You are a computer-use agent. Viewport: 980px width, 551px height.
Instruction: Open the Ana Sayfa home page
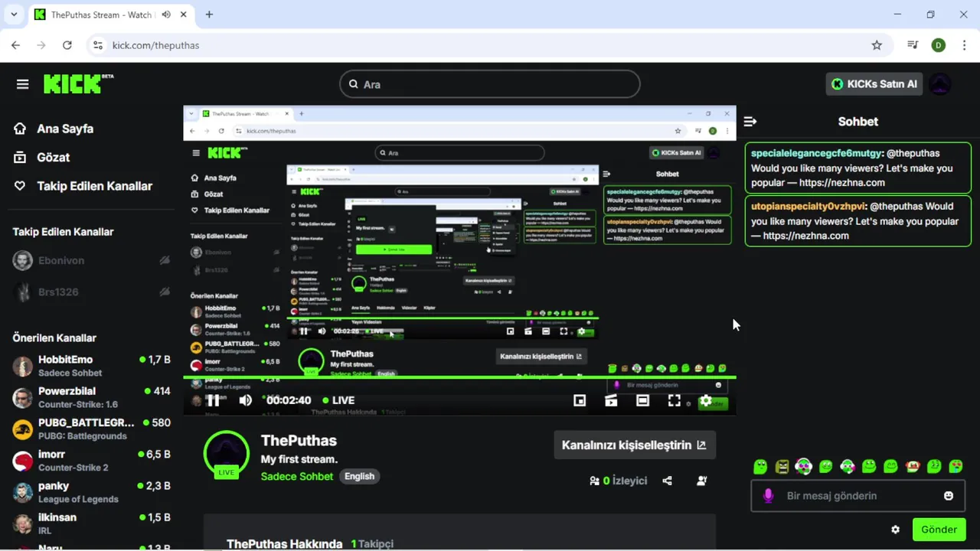pos(54,129)
